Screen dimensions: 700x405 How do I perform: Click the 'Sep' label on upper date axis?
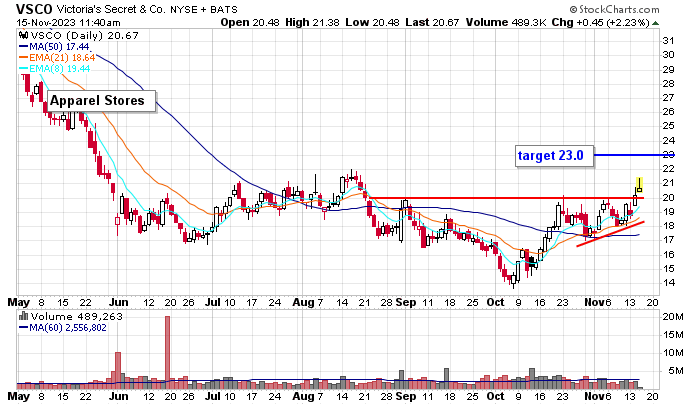click(x=406, y=302)
